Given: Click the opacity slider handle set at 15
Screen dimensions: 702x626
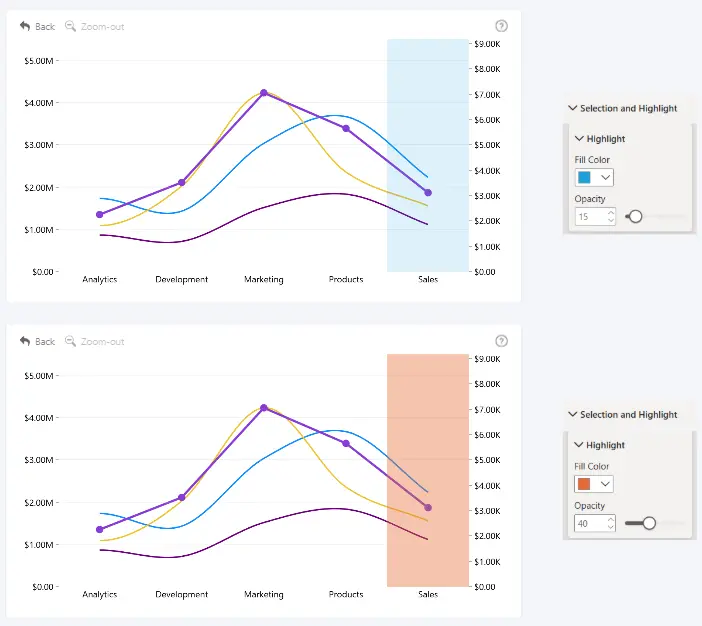Looking at the screenshot, I should [x=635, y=217].
